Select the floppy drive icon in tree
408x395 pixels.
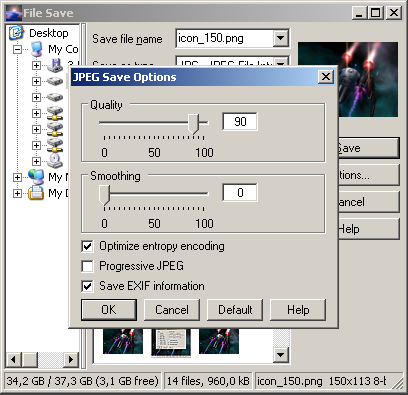point(55,65)
